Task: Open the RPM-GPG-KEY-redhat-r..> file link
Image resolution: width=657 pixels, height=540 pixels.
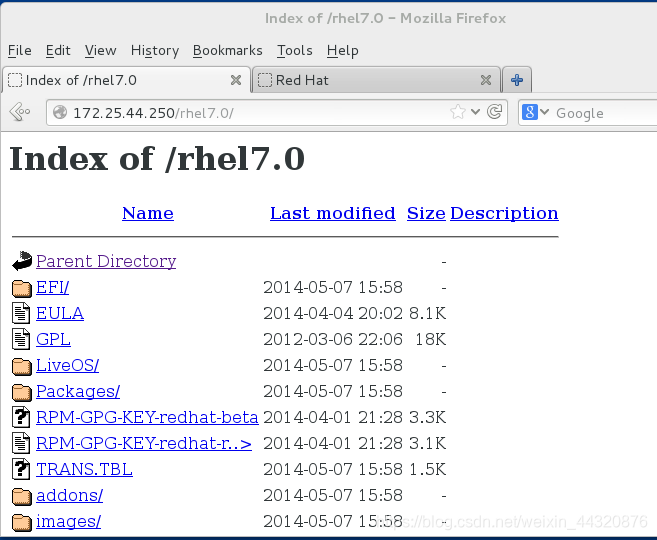Action: [x=144, y=443]
